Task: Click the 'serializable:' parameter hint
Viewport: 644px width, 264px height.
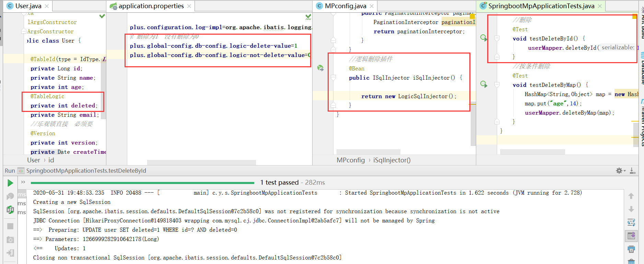Action: [618, 48]
